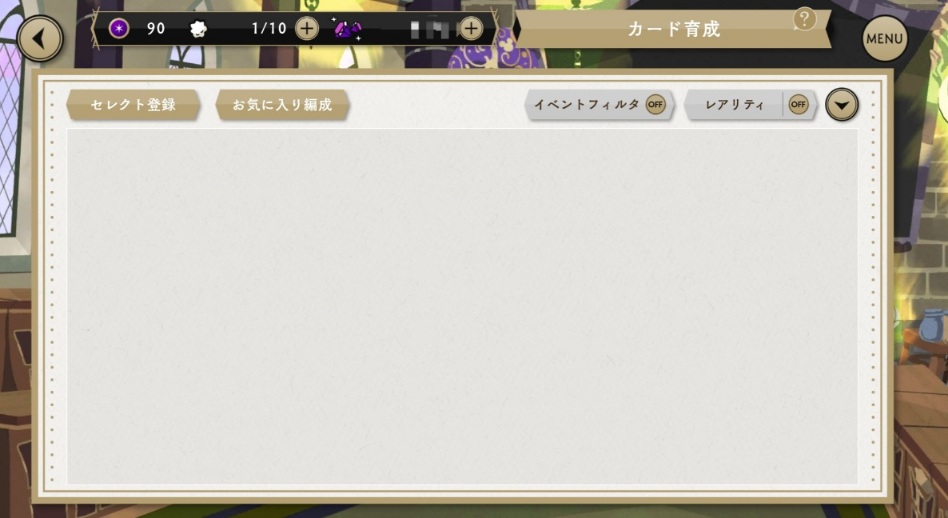Tap the purple gems icon
Image resolution: width=948 pixels, height=518 pixels.
pyautogui.click(x=348, y=29)
